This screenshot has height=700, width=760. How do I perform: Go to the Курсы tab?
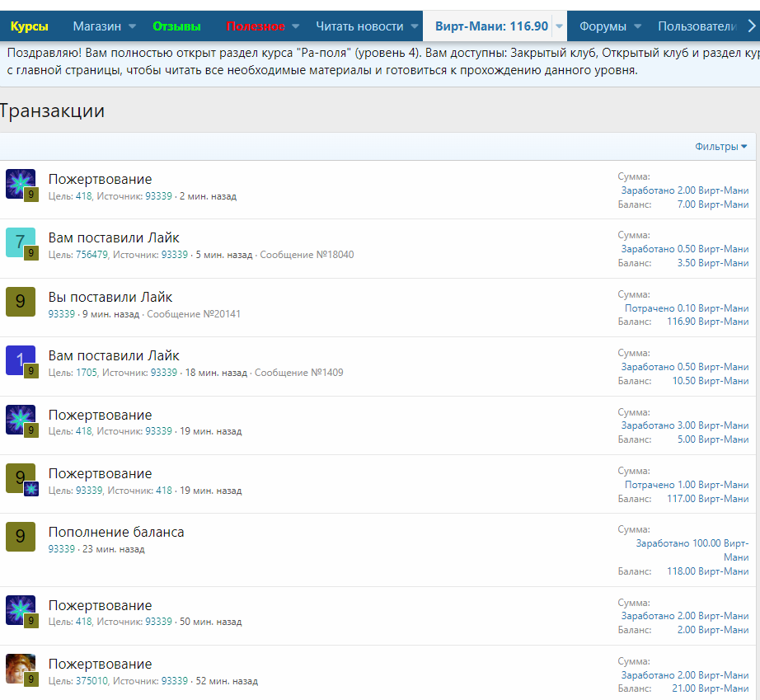[30, 26]
